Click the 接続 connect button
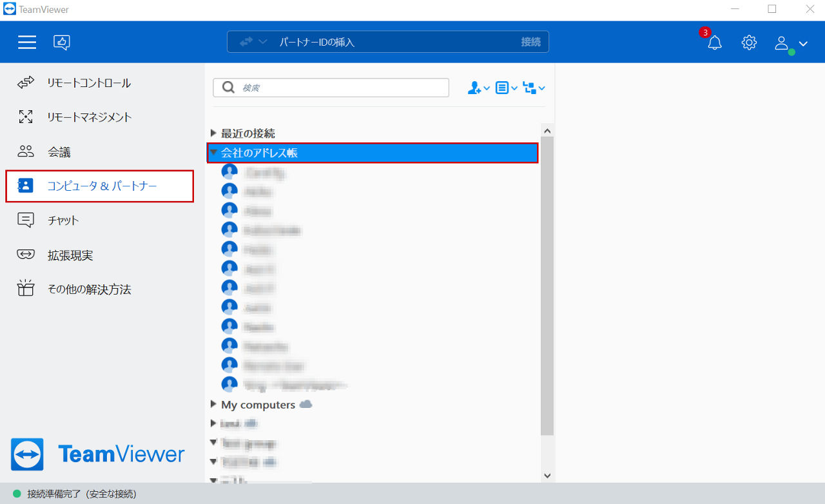Viewport: 825px width, 504px height. (531, 42)
